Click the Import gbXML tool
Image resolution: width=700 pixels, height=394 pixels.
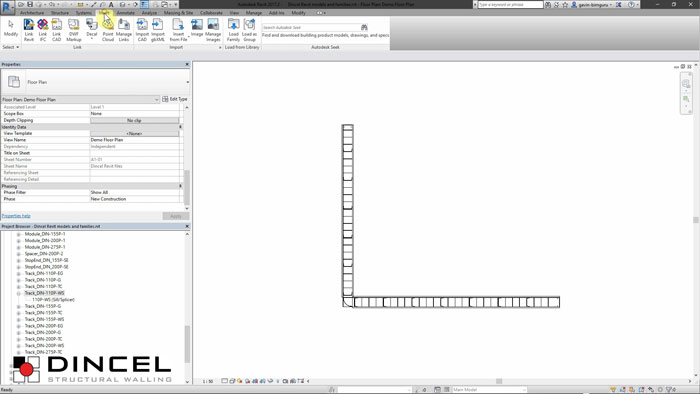[158, 30]
